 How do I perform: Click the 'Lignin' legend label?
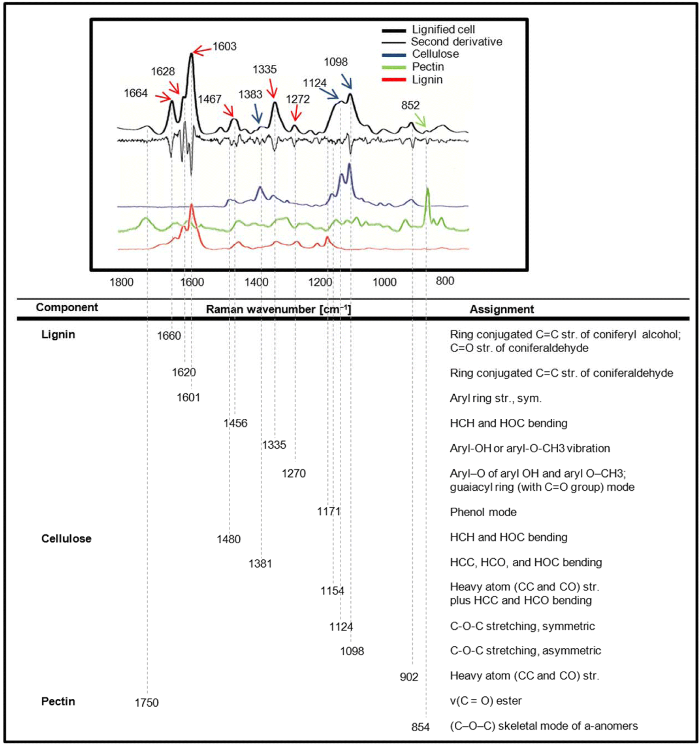pos(427,80)
